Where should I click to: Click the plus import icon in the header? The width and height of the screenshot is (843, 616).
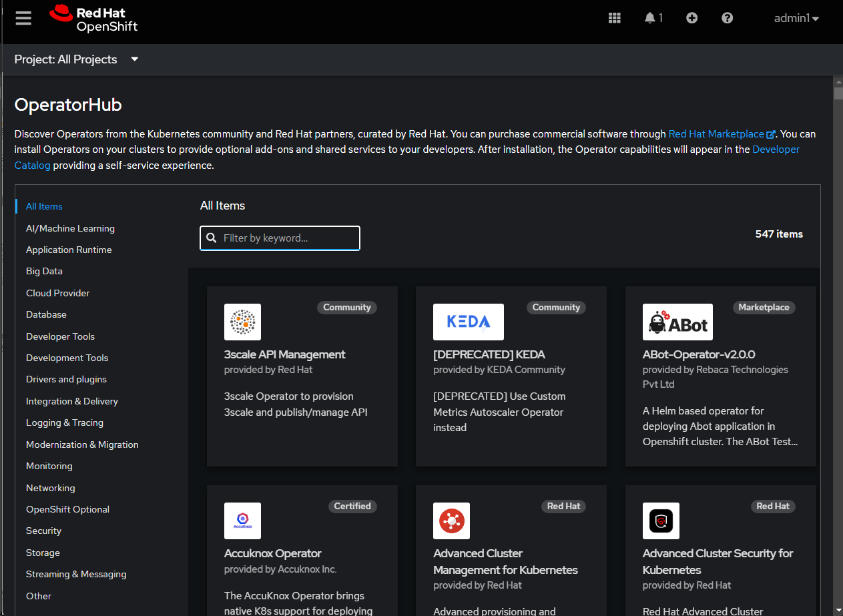click(692, 18)
